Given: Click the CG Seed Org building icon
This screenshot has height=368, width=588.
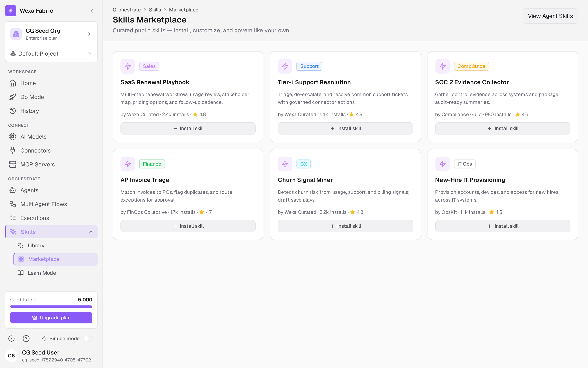Looking at the screenshot, I should (x=16, y=34).
